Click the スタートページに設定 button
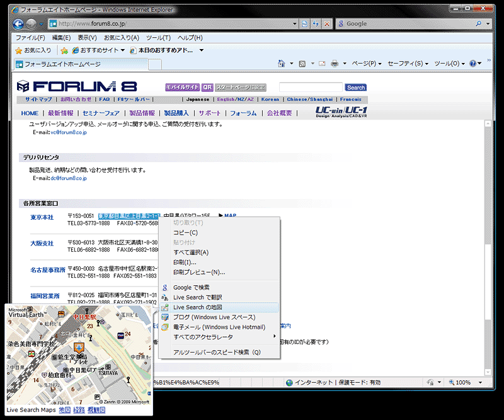Viewport: 504px width, 420px height. [241, 88]
